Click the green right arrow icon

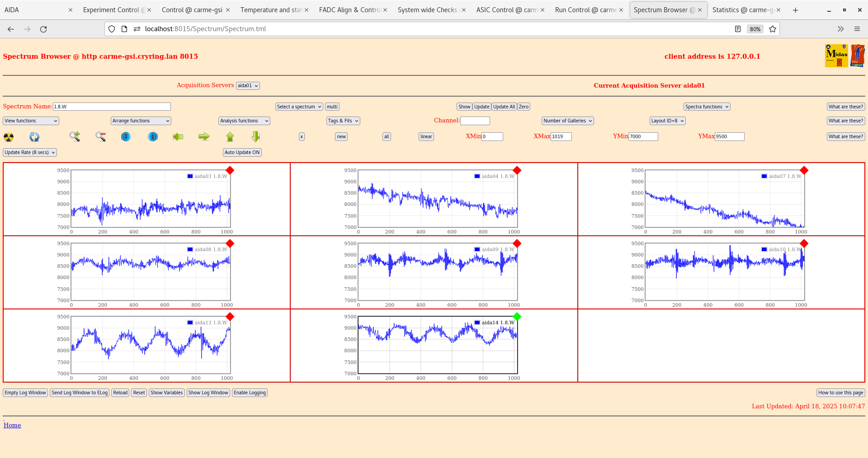click(x=204, y=136)
